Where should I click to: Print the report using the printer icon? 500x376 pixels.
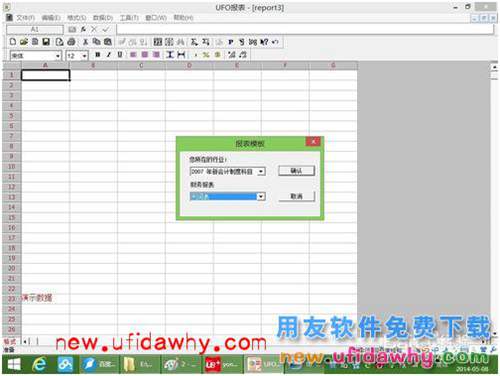coord(71,42)
